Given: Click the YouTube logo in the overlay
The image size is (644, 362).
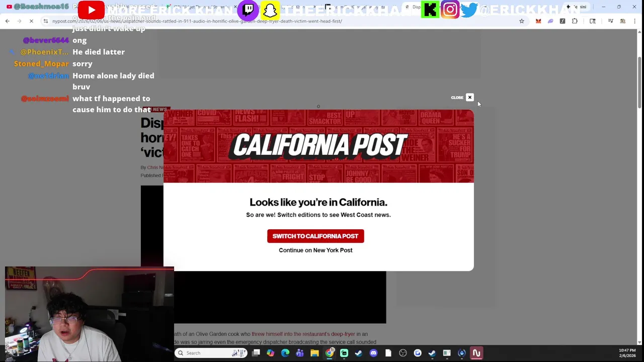Looking at the screenshot, I should point(91,10).
